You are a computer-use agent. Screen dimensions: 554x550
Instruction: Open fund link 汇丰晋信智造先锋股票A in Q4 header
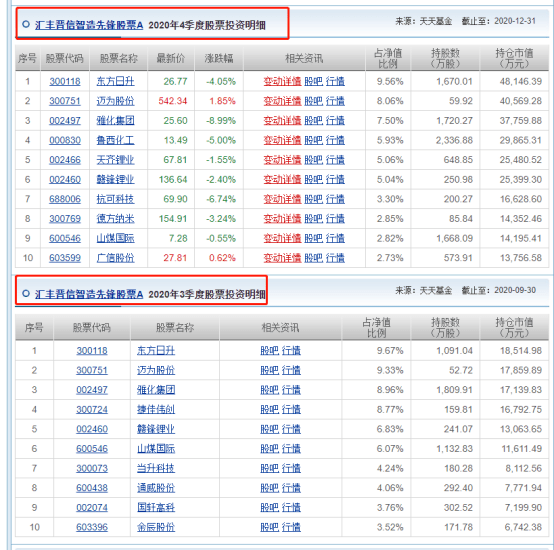[89, 25]
